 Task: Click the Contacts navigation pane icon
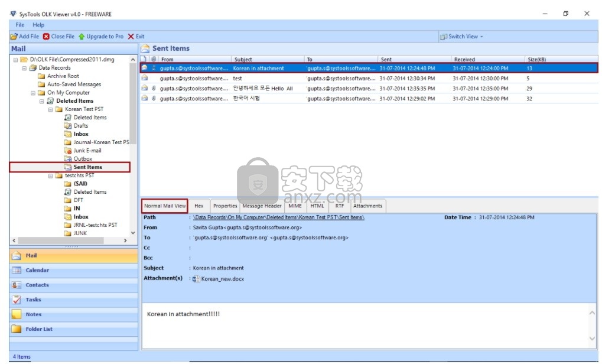click(17, 285)
